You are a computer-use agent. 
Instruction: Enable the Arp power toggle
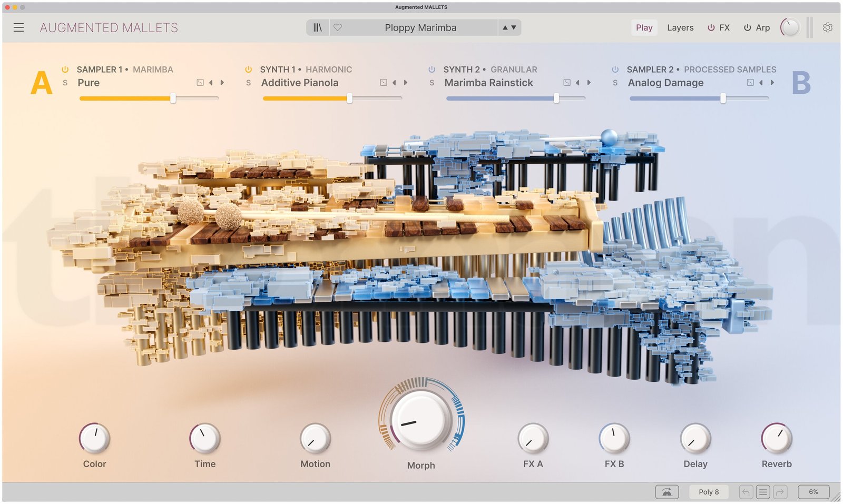[x=747, y=28]
